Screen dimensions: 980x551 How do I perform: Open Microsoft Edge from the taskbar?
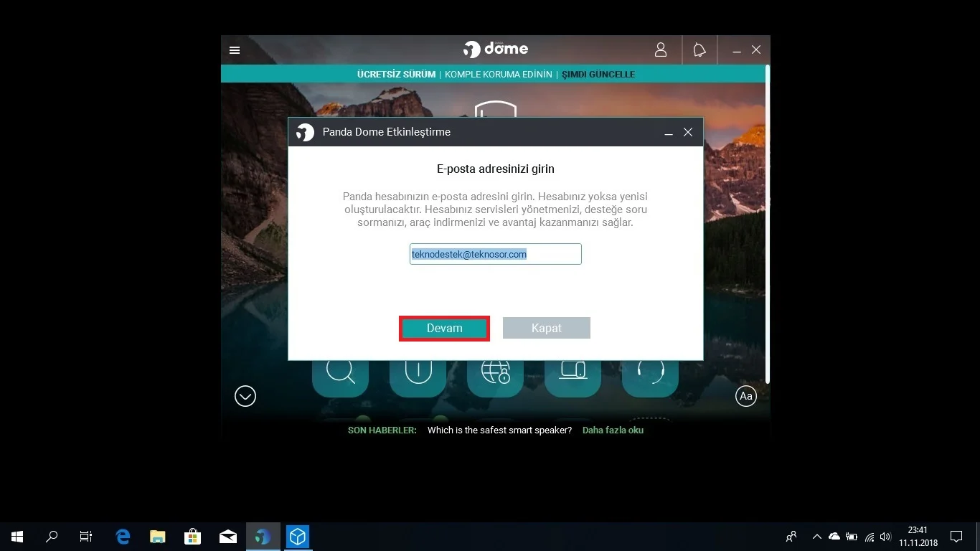pos(123,537)
